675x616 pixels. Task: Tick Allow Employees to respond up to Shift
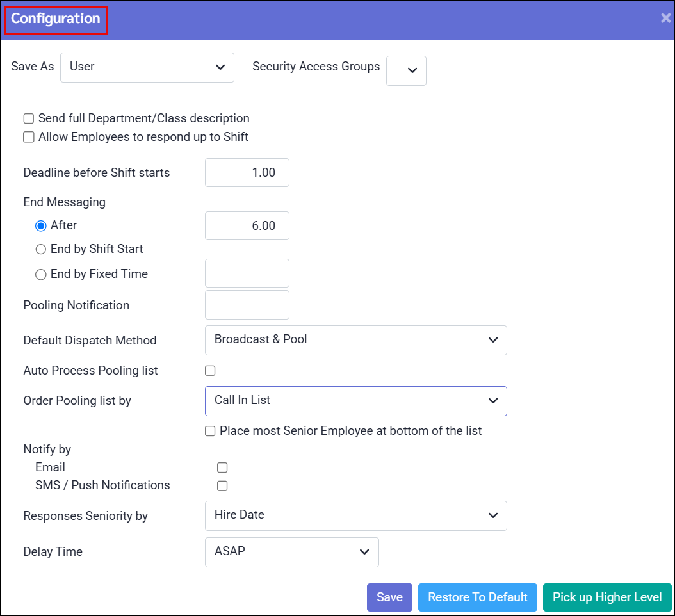29,137
